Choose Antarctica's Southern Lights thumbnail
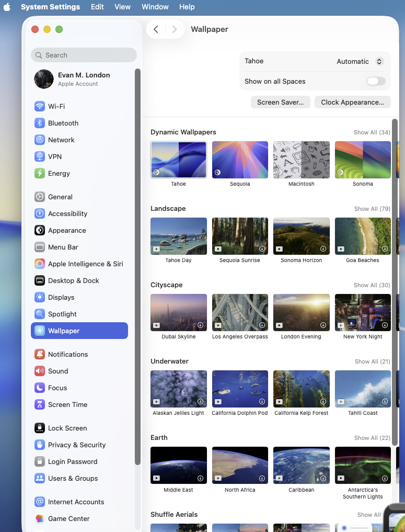 363,465
